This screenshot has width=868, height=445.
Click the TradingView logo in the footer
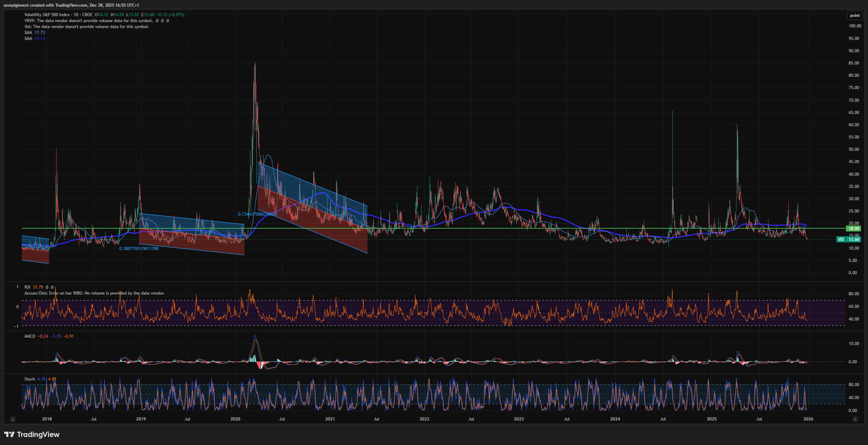point(32,434)
